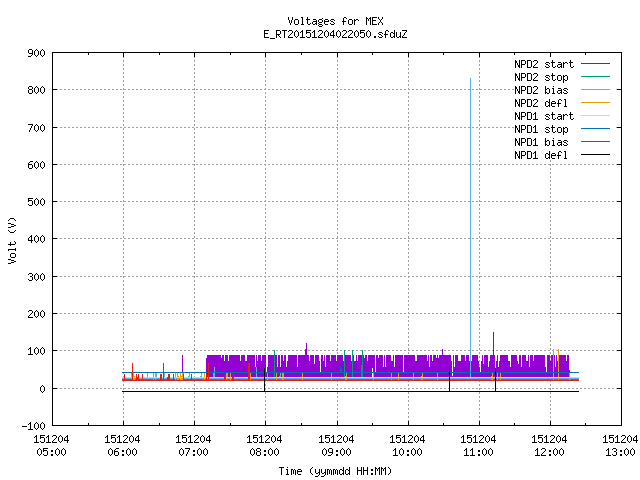Click the 'NPD1 stop' legend label
Image resolution: width=640 pixels, height=480 pixels.
(541, 129)
